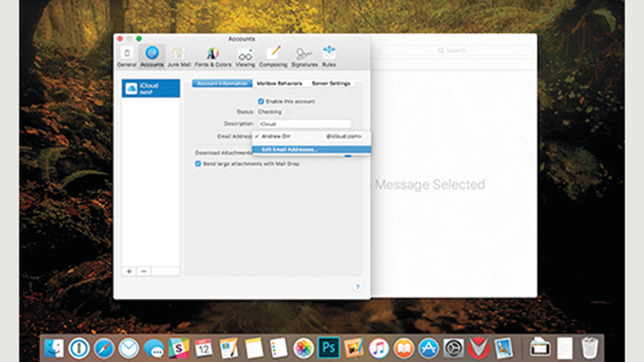644x362 pixels.
Task: Open the Signatures preferences pane
Action: (303, 56)
